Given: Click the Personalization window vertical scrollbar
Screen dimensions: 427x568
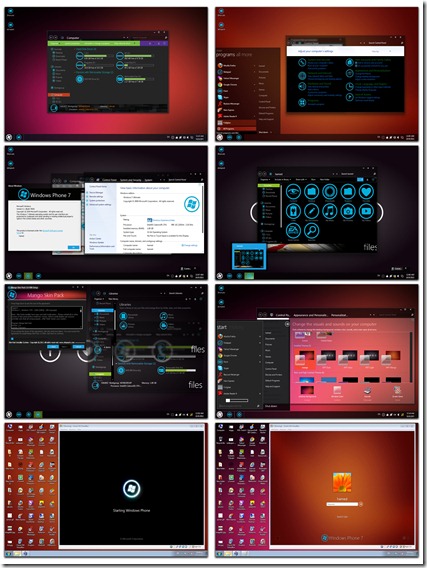Looking at the screenshot, I should tap(411, 356).
